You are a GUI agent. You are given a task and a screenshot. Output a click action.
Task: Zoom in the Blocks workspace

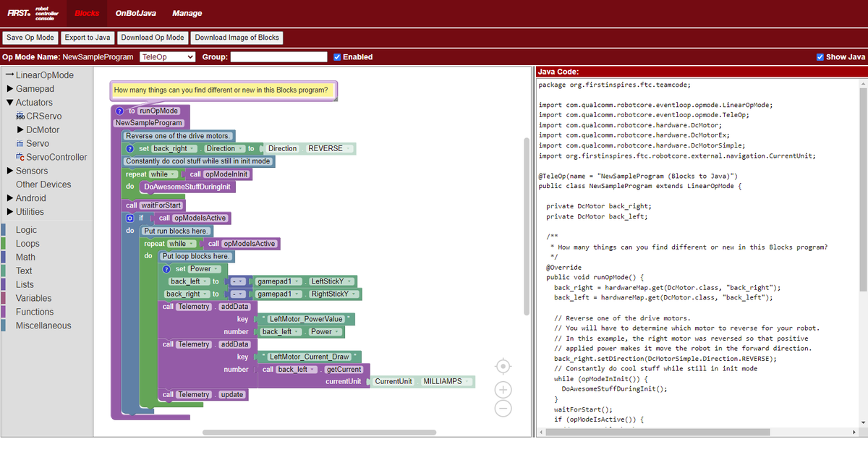click(x=504, y=390)
